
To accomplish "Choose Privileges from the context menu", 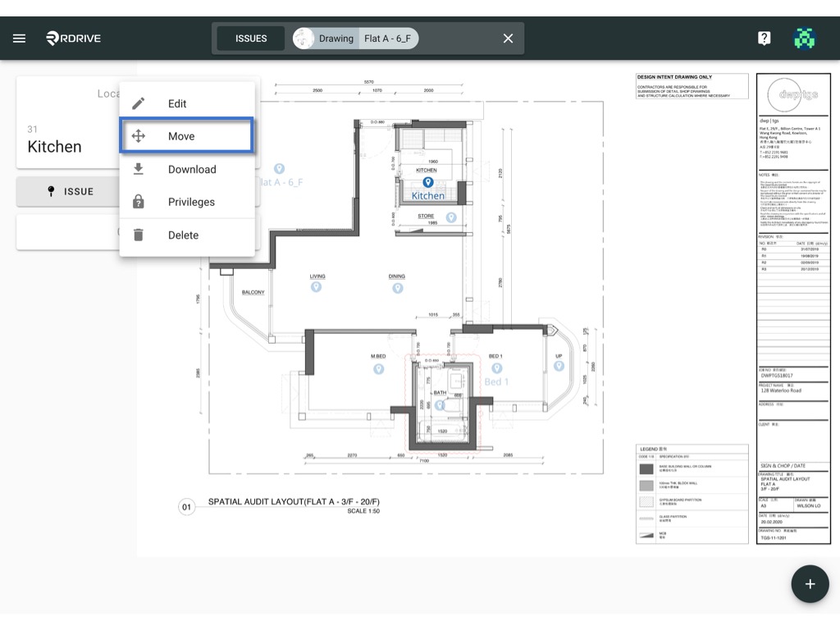I will (187, 202).
